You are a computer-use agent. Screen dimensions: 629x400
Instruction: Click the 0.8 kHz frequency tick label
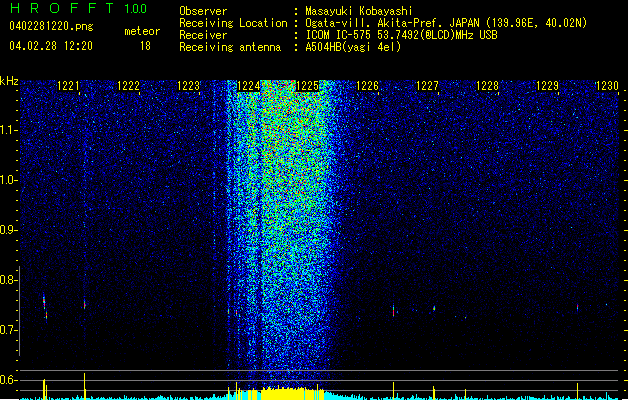[8, 280]
